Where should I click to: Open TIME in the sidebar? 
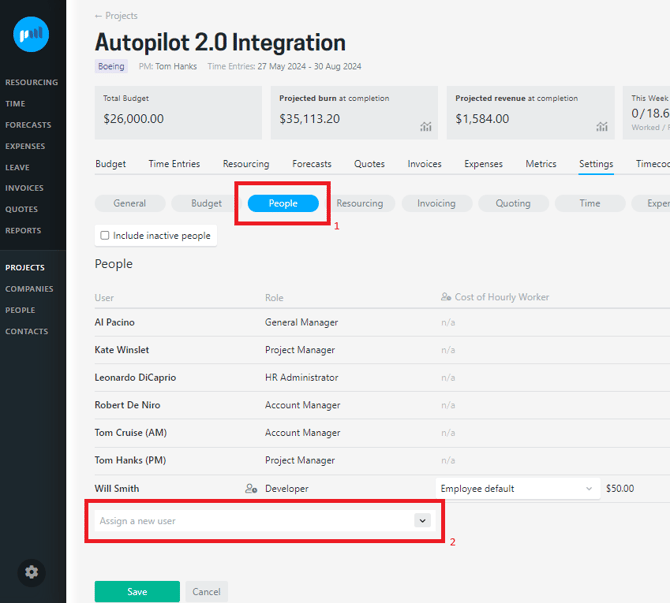coord(15,103)
